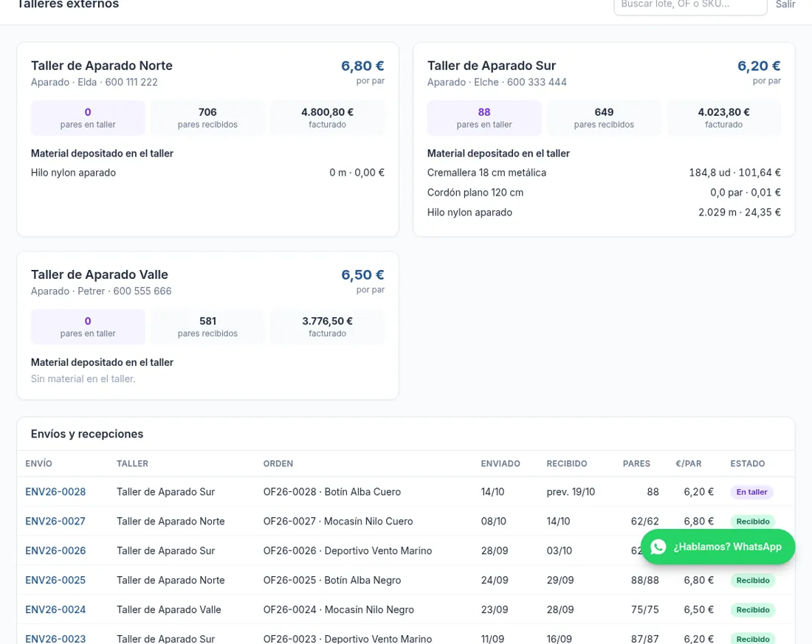Screen dimensions: 812x644
Task: Click the 706 pares recibidos stat
Action: [x=207, y=117]
